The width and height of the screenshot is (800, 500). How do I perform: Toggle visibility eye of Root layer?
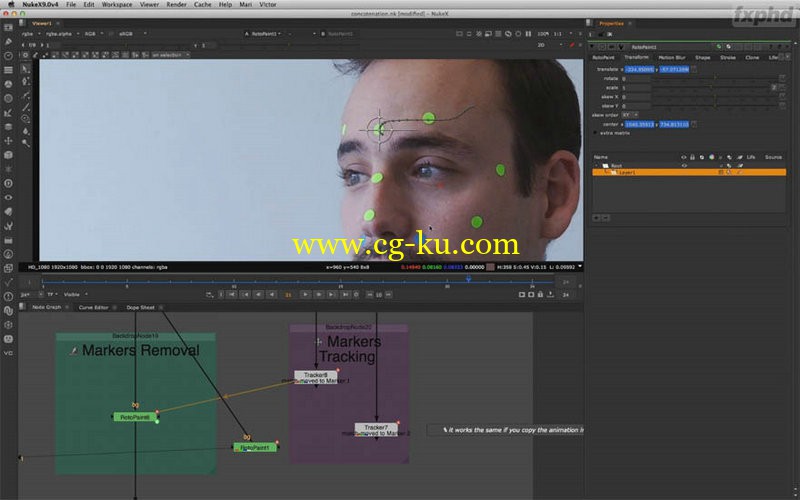pos(684,166)
